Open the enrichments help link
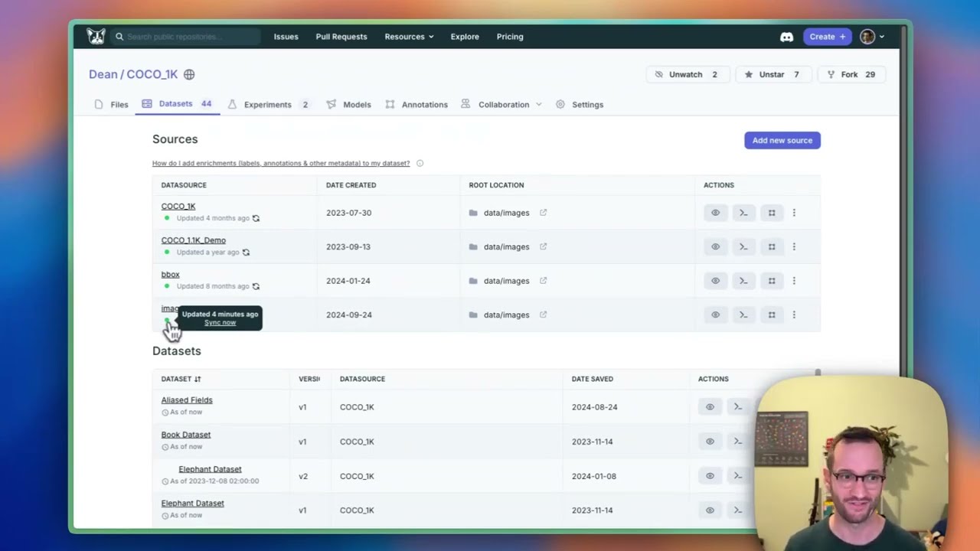 (281, 163)
